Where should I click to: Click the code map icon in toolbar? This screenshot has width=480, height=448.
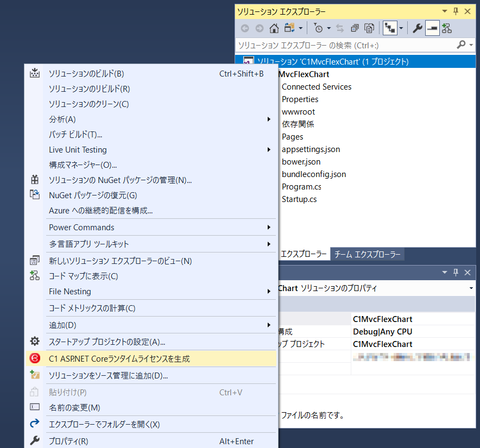pos(447,28)
